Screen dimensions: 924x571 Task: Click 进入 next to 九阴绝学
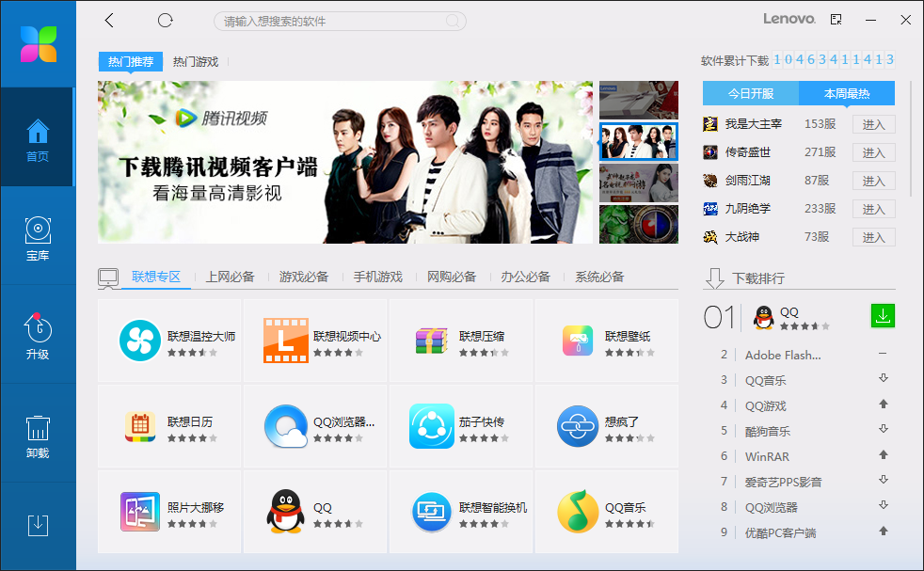(873, 208)
